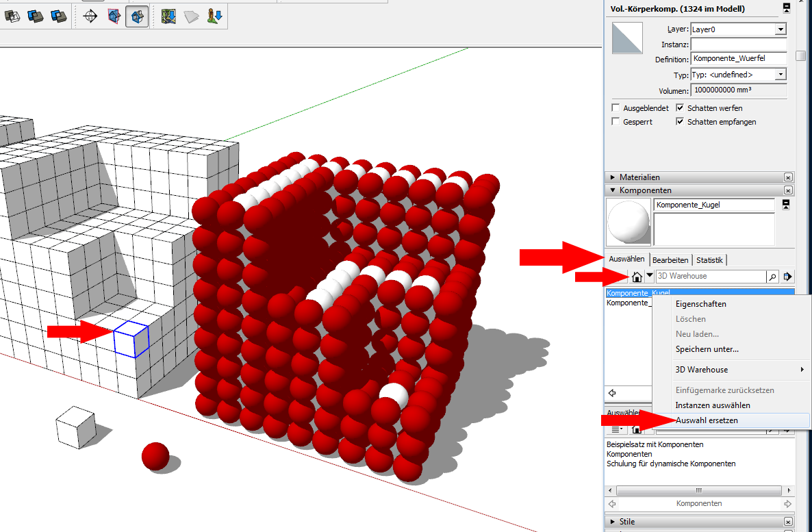Enable the Ausgeblendet checkbox
This screenshot has height=532, width=812.
pyautogui.click(x=616, y=108)
